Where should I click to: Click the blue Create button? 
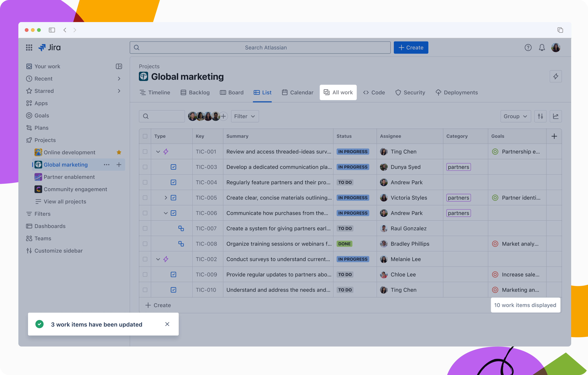tap(411, 48)
